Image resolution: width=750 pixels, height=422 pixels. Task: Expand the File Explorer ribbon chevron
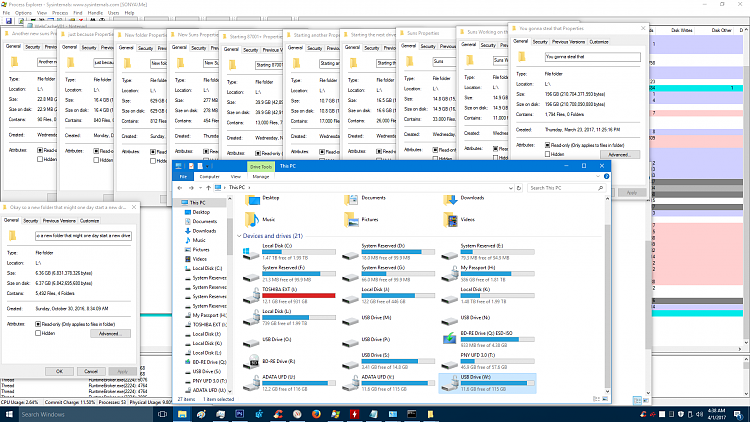598,177
